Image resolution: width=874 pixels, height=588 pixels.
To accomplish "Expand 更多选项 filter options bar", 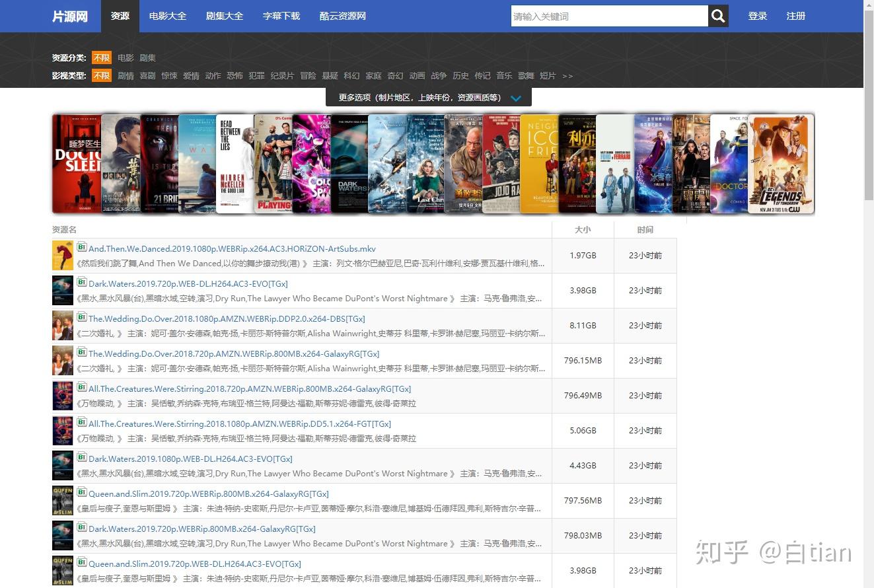I will click(429, 97).
